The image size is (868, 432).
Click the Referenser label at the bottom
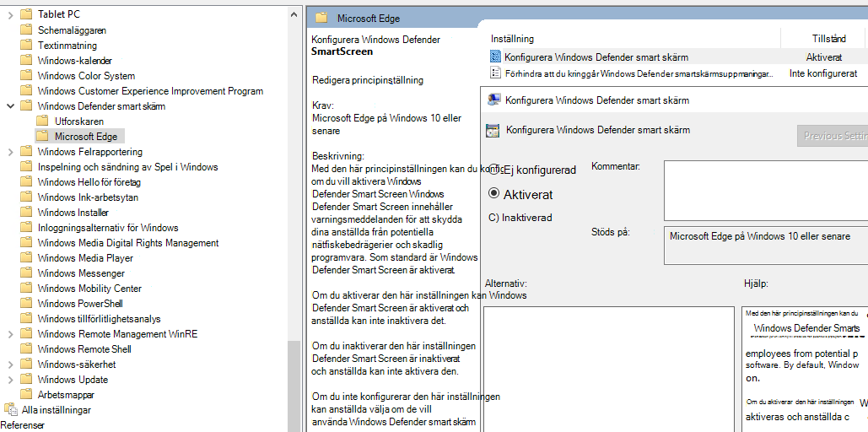pyautogui.click(x=22, y=425)
